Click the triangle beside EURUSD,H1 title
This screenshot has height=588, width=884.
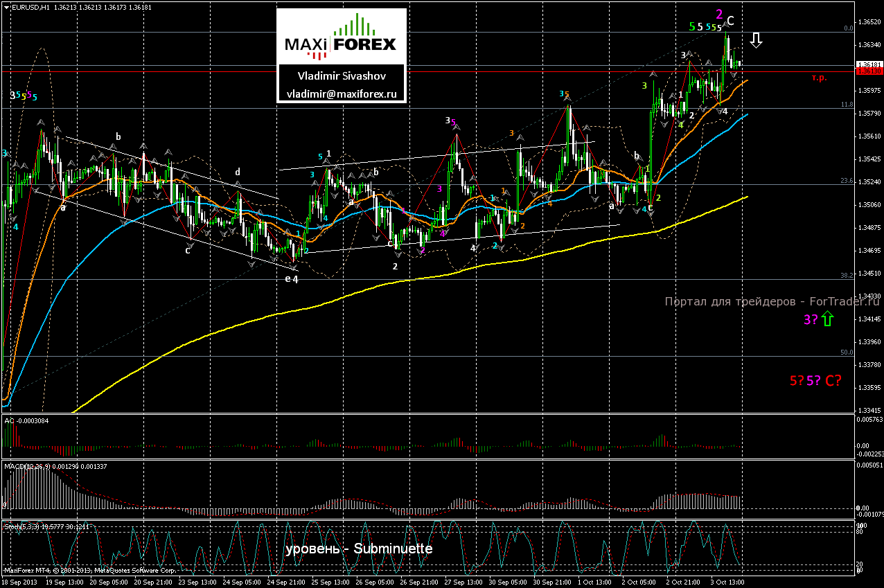click(6, 7)
